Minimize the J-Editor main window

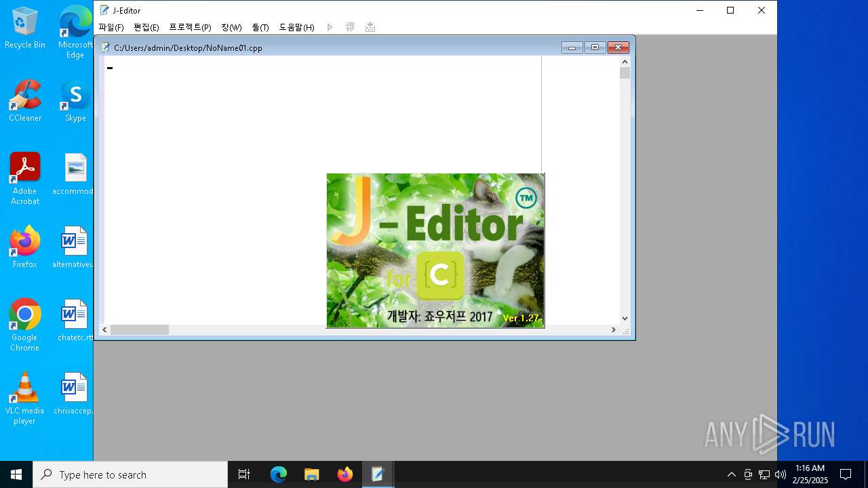point(699,10)
